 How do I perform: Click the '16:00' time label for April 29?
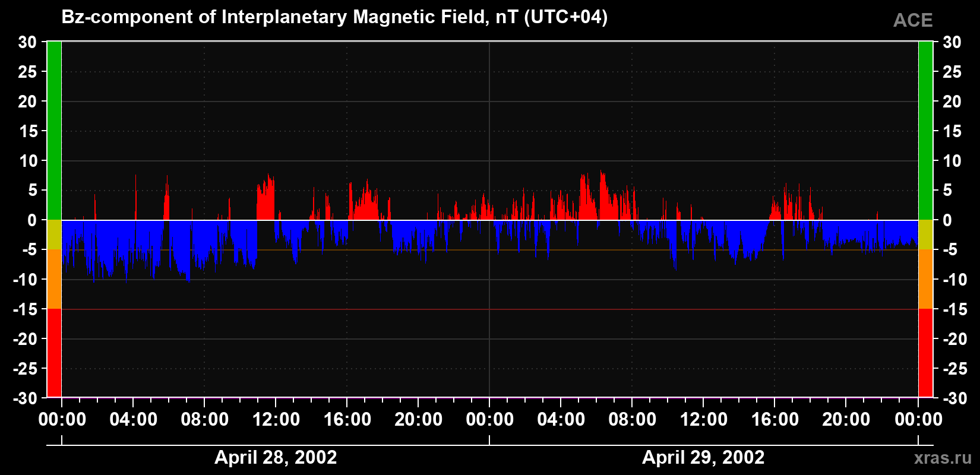pos(775,420)
